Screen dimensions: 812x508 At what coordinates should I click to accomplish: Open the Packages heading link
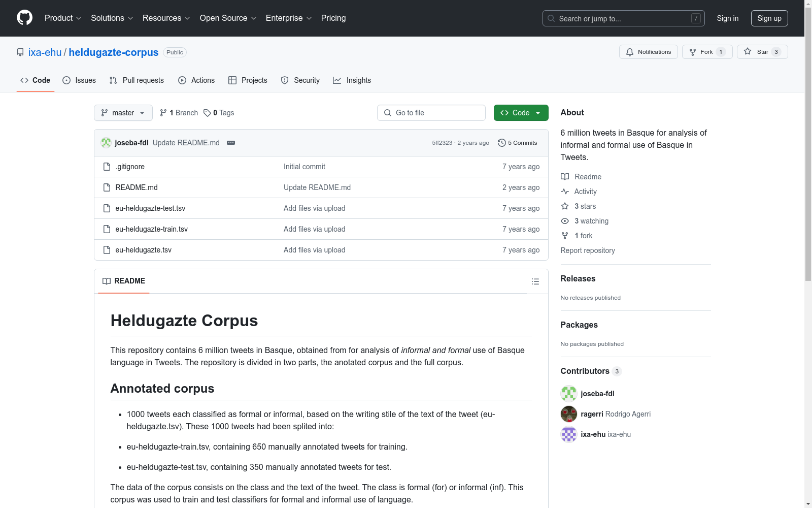(x=579, y=325)
